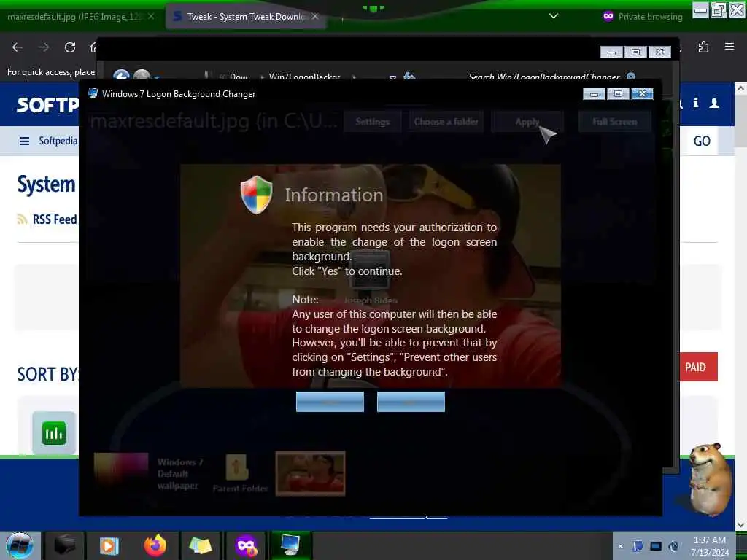The width and height of the screenshot is (747, 560).
Task: Show hidden system tray icons
Action: pyautogui.click(x=620, y=546)
